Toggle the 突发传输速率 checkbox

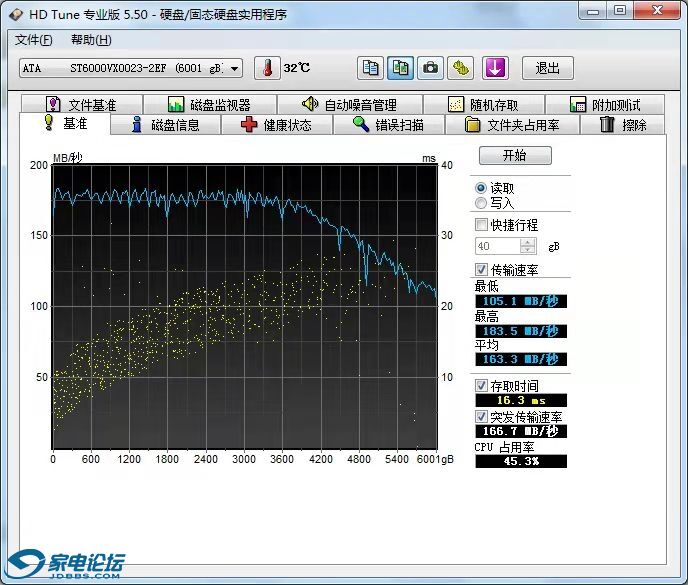click(481, 416)
